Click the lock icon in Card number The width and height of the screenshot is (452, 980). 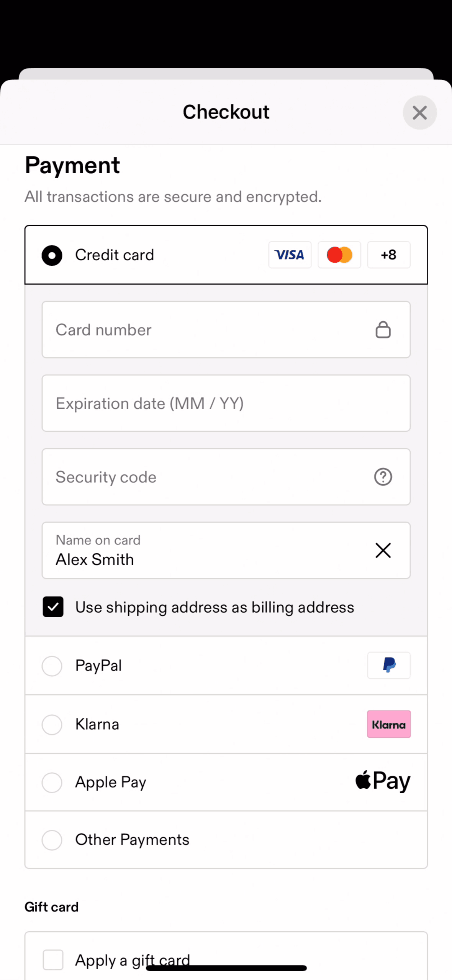383,330
